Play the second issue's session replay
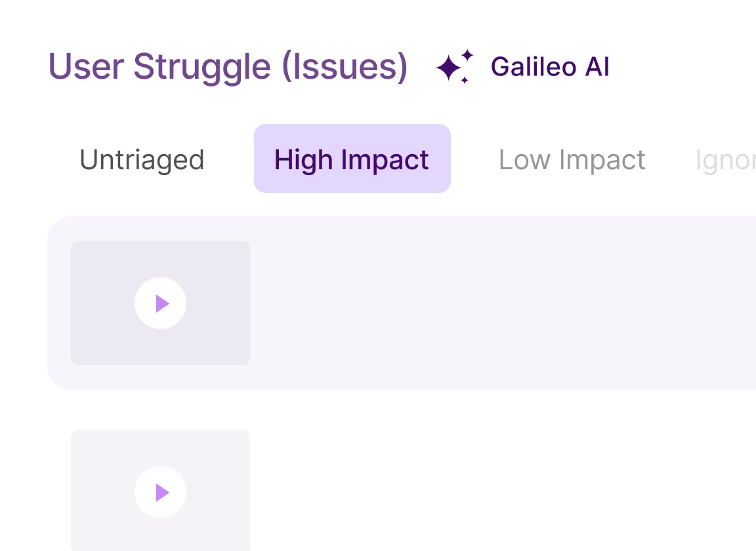Screen dimensions: 756x551 [161, 492]
